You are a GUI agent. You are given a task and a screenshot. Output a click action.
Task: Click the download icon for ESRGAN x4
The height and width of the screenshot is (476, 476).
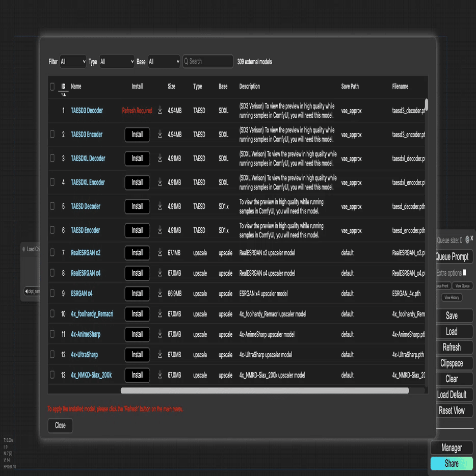pyautogui.click(x=160, y=293)
